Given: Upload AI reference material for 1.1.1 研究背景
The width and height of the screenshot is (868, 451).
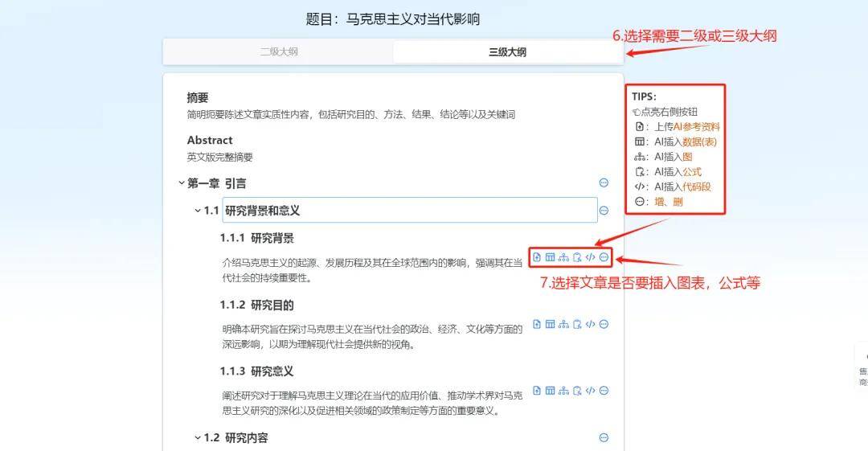Looking at the screenshot, I should point(536,257).
